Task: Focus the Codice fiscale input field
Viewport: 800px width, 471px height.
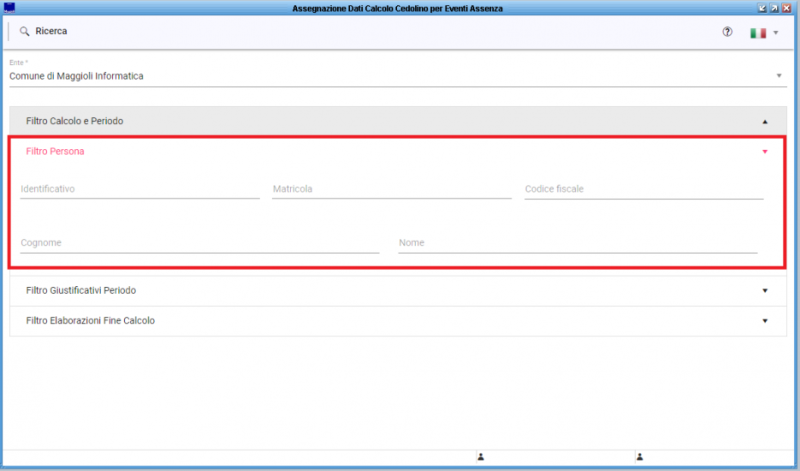Action: click(x=644, y=189)
